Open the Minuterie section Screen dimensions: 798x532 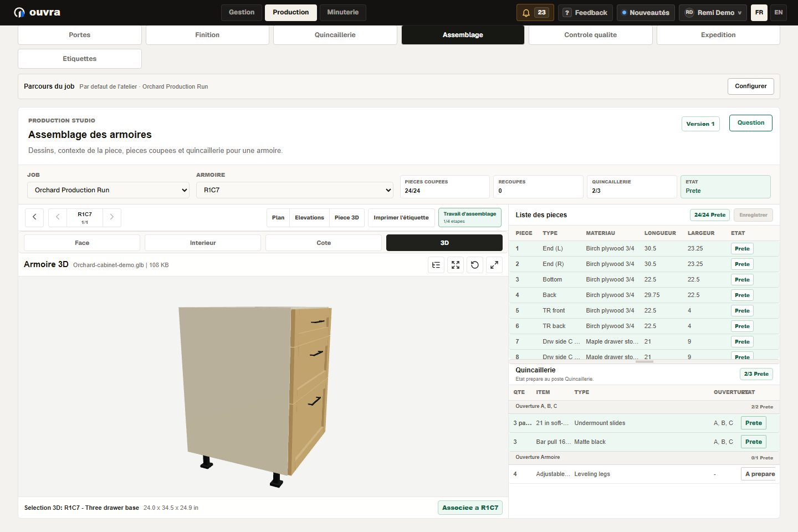(343, 12)
